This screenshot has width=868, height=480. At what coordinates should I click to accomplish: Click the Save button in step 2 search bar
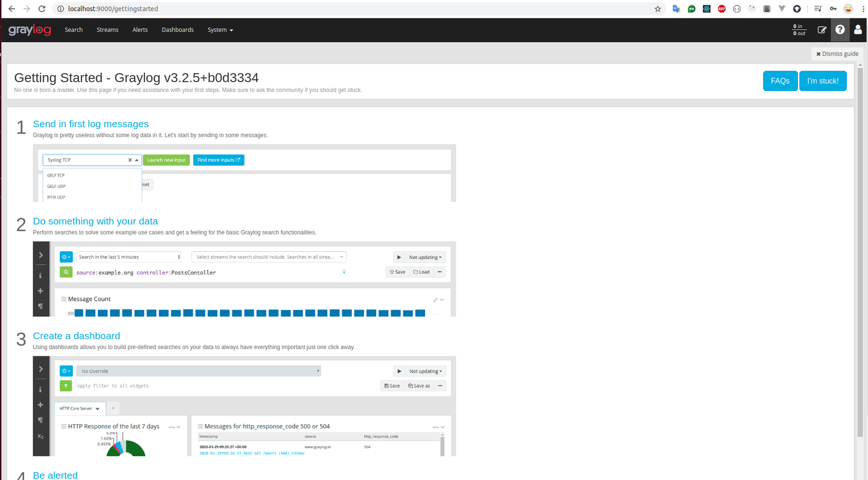coord(397,272)
